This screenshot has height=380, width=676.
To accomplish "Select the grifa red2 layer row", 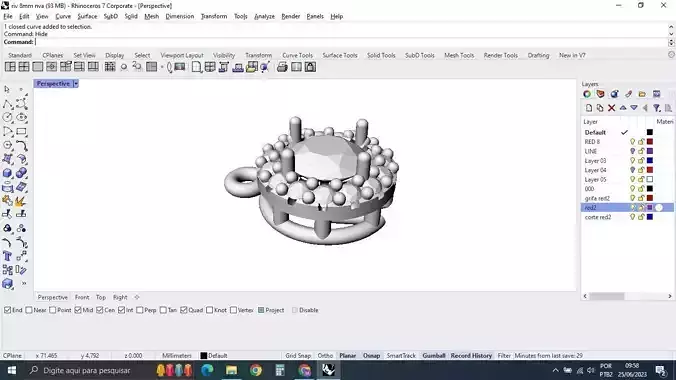I will [627, 198].
